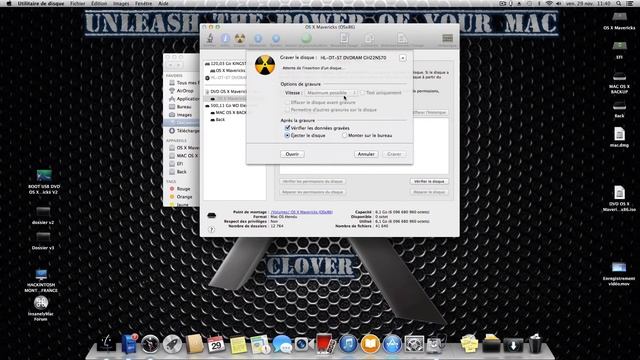
Task: Click the help question mark button
Action: pyautogui.click(x=211, y=230)
